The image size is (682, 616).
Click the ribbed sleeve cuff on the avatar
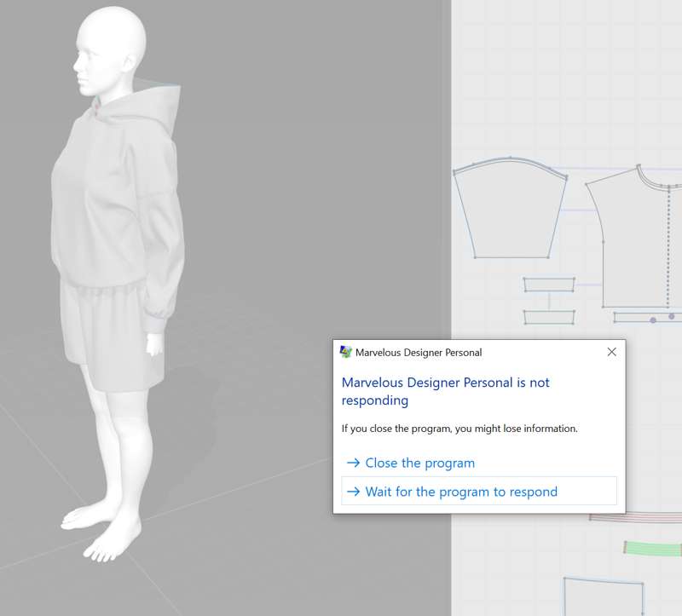tap(156, 324)
